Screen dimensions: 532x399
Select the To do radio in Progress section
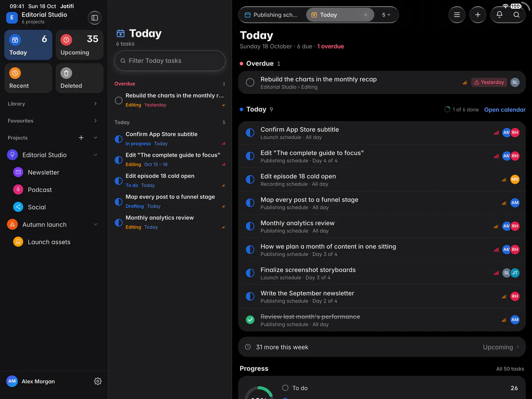point(285,388)
